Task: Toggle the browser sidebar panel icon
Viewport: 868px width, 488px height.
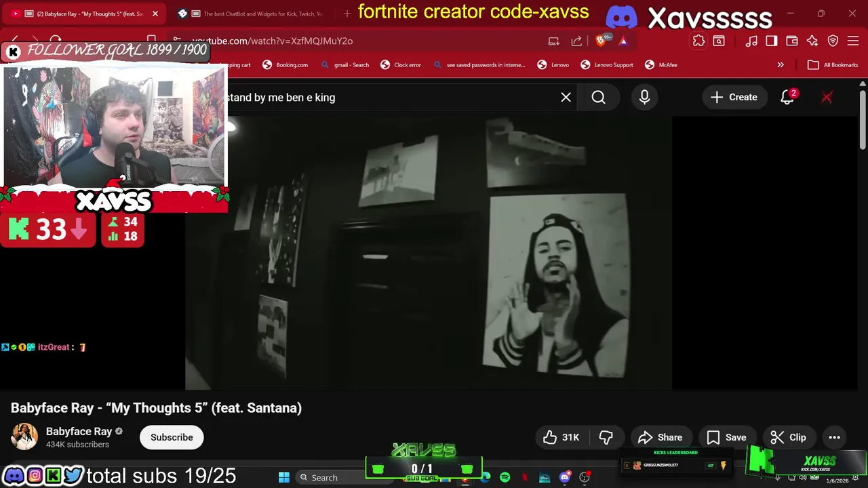Action: click(x=771, y=41)
